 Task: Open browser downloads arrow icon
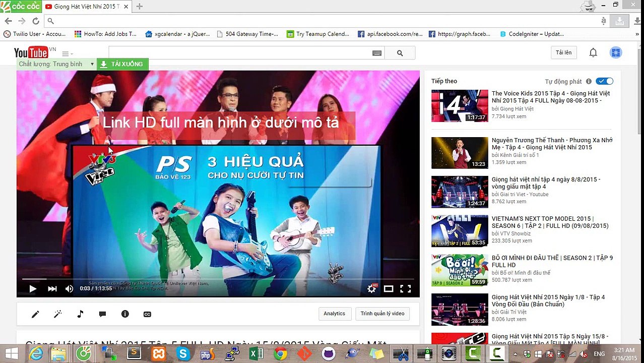pyautogui.click(x=637, y=21)
